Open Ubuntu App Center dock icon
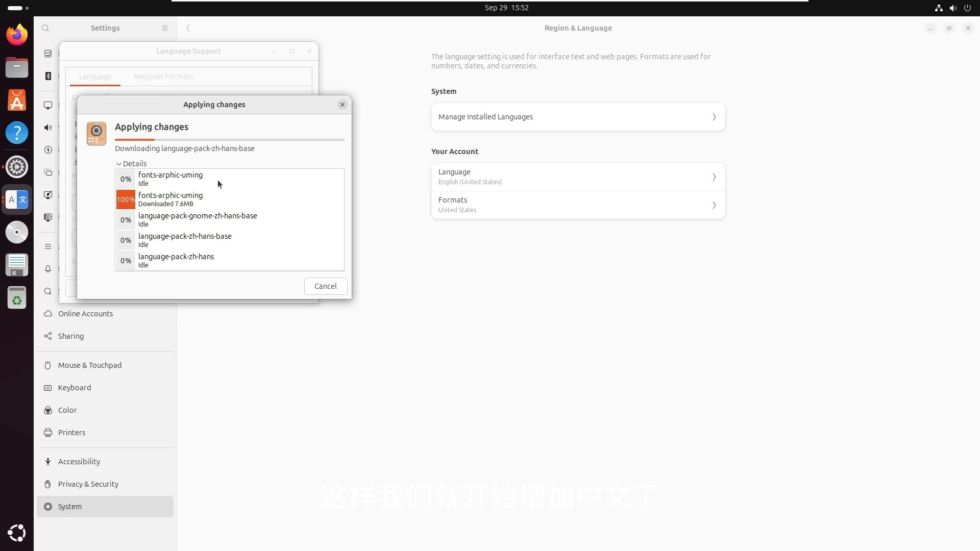Screen dimensions: 980x551 (x=17, y=100)
